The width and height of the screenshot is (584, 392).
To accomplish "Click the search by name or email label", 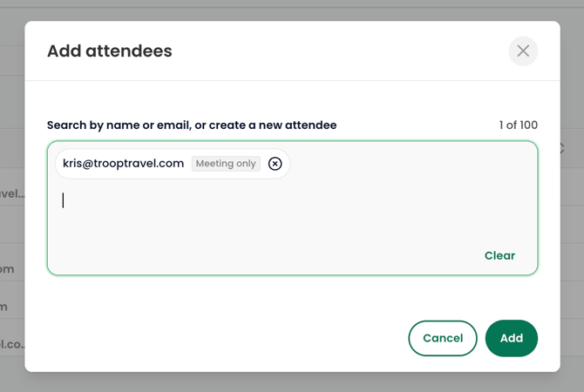I will pyautogui.click(x=192, y=125).
